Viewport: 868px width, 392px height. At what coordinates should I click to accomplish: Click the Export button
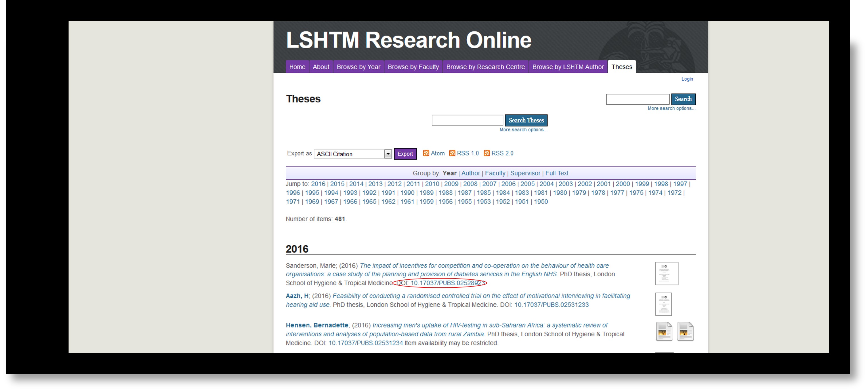coord(405,154)
